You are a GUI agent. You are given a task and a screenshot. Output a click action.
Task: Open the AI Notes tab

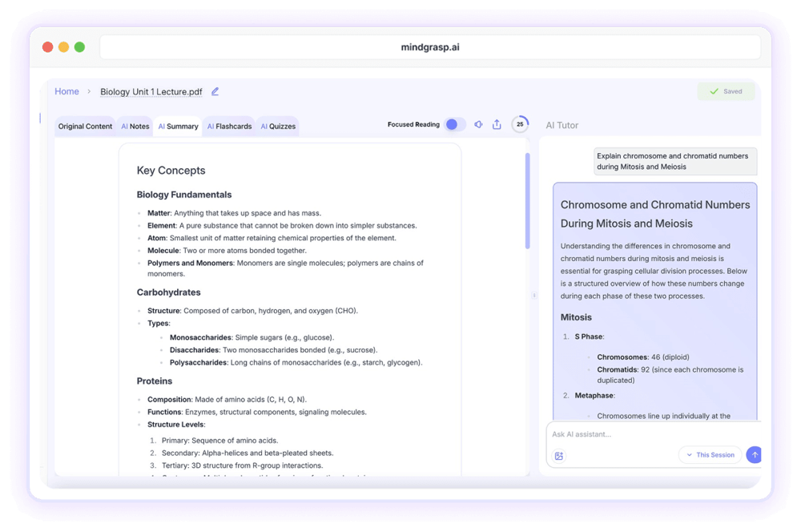(x=135, y=127)
